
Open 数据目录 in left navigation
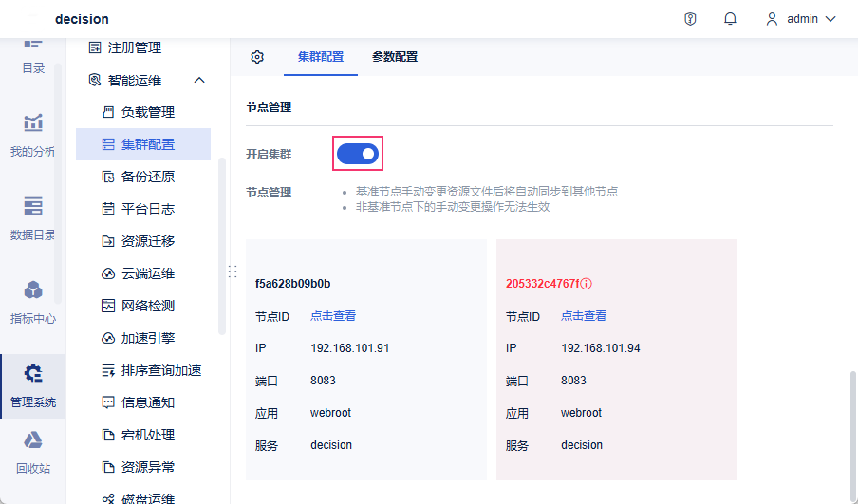(x=33, y=218)
